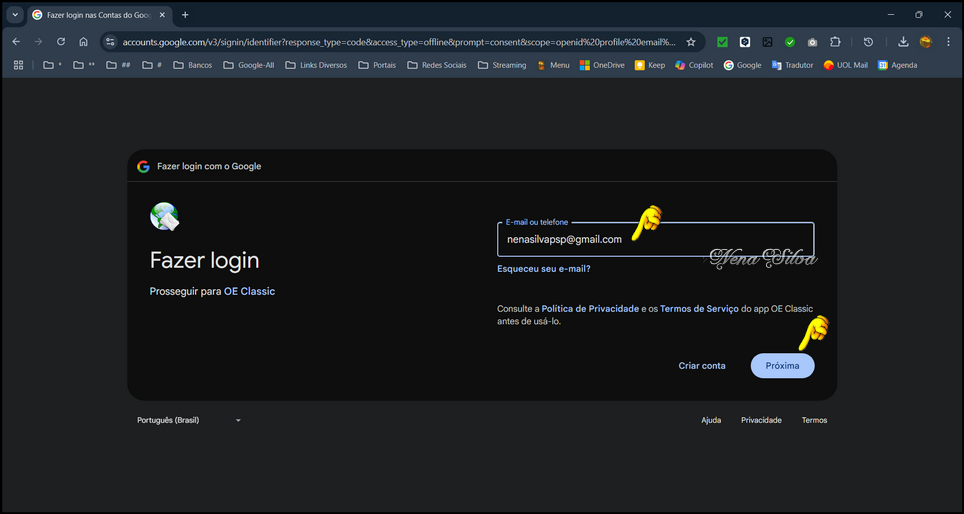Read the Política de Privacidade link

[x=590, y=309]
